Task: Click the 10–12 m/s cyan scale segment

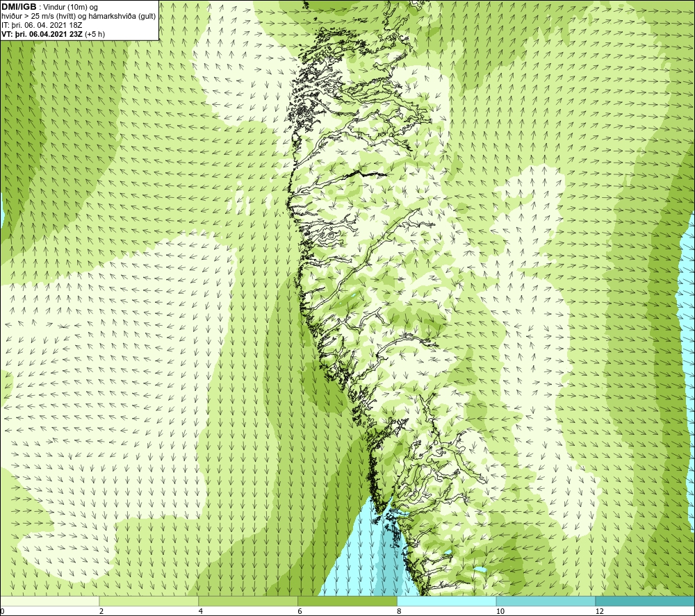Action: (x=546, y=601)
